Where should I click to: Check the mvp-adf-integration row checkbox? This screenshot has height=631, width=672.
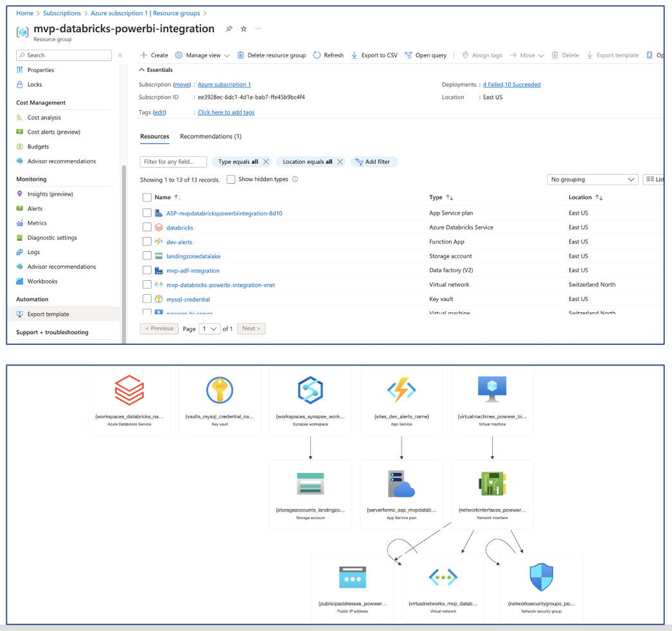[147, 270]
